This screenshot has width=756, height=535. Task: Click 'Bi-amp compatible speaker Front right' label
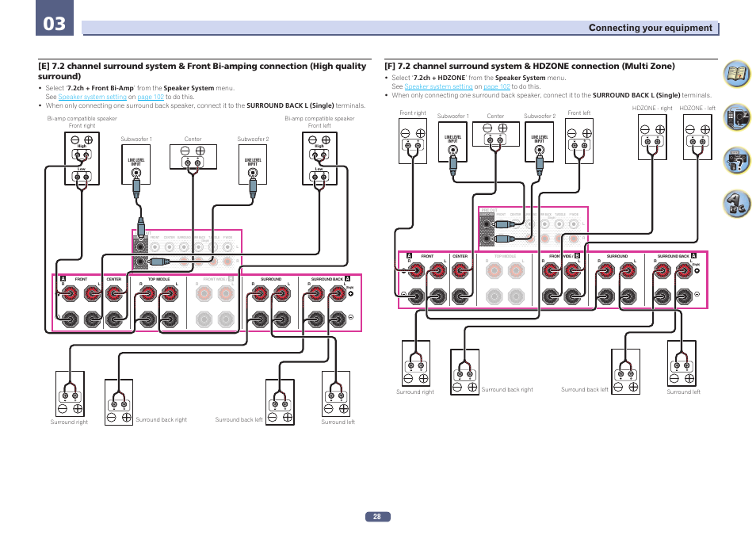pyautogui.click(x=82, y=122)
